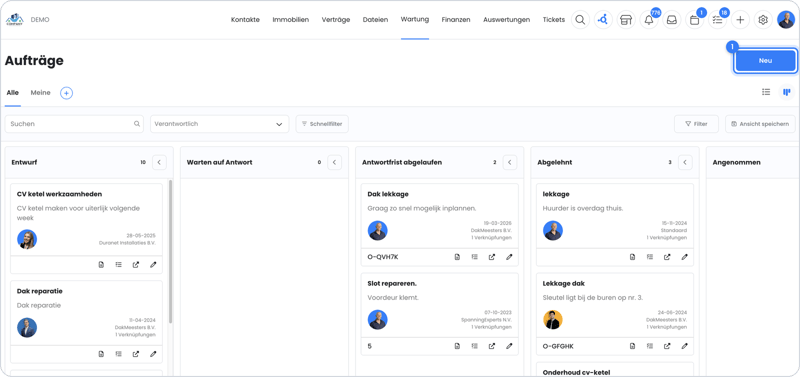Select the Meine tab
This screenshot has height=377, width=800.
40,93
